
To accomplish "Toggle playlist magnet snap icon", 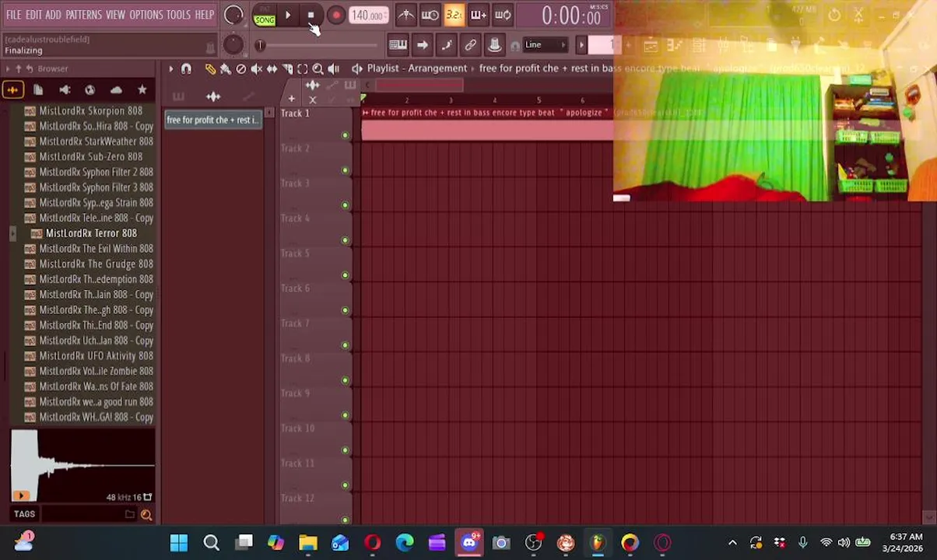I will click(x=186, y=68).
